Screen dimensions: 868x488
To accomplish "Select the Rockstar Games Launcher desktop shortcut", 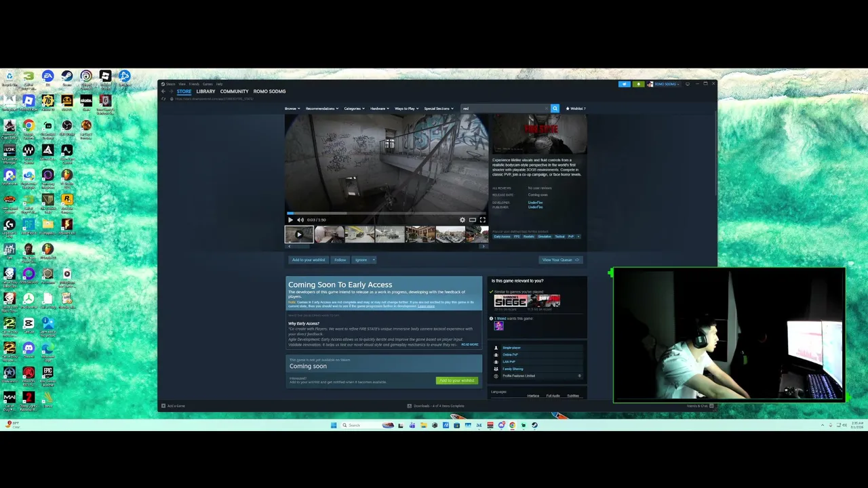I will pyautogui.click(x=66, y=201).
